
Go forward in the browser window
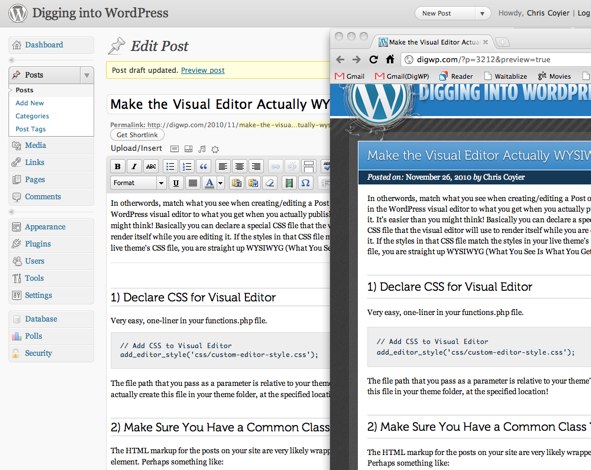[x=356, y=60]
